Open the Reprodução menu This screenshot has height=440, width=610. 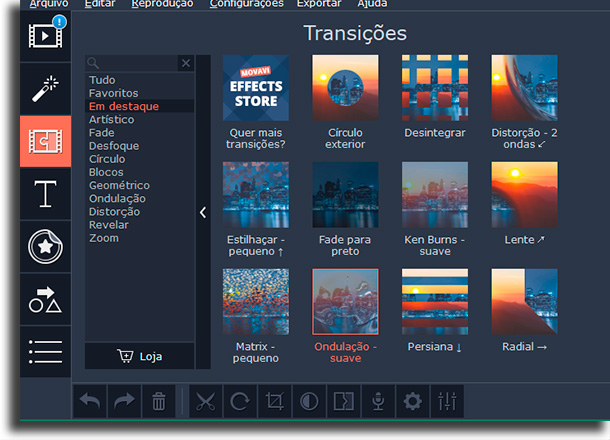(162, 4)
